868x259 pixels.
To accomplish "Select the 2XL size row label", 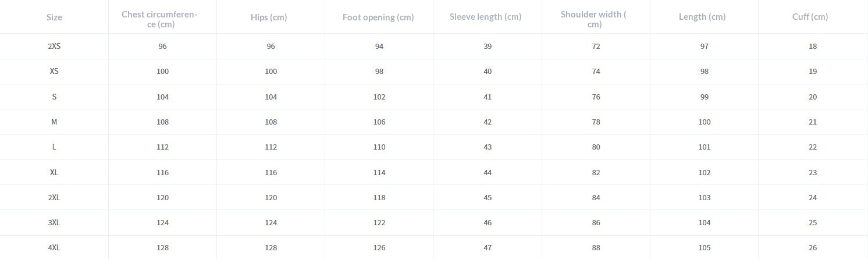I will [54, 198].
